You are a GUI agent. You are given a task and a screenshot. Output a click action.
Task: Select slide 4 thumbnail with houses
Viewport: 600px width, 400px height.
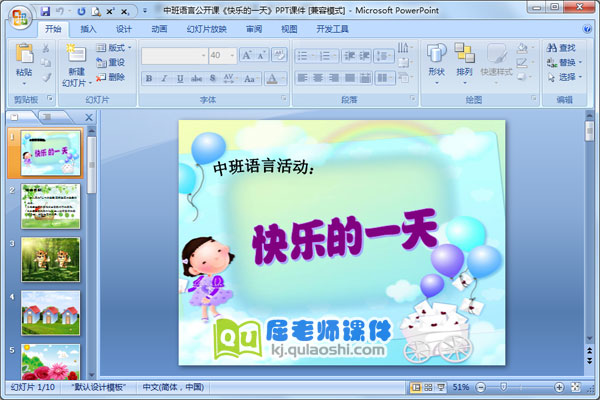[51, 313]
